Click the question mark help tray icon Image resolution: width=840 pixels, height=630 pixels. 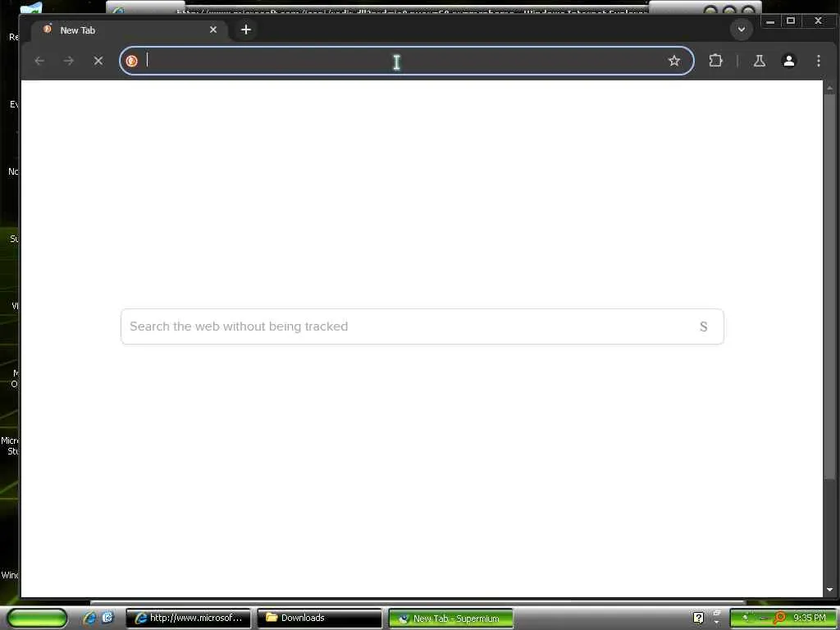tap(698, 619)
